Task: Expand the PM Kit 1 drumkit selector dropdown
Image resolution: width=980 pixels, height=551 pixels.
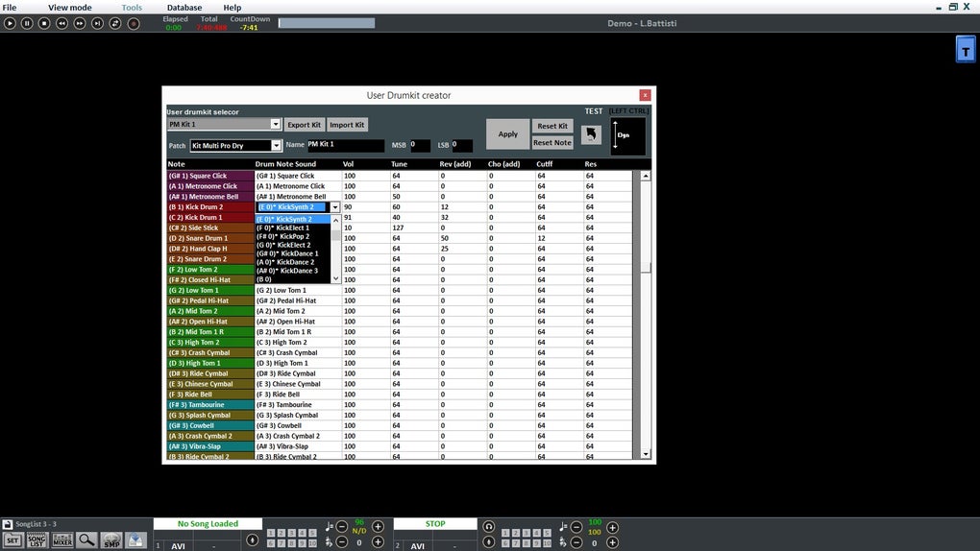Action: click(x=275, y=124)
